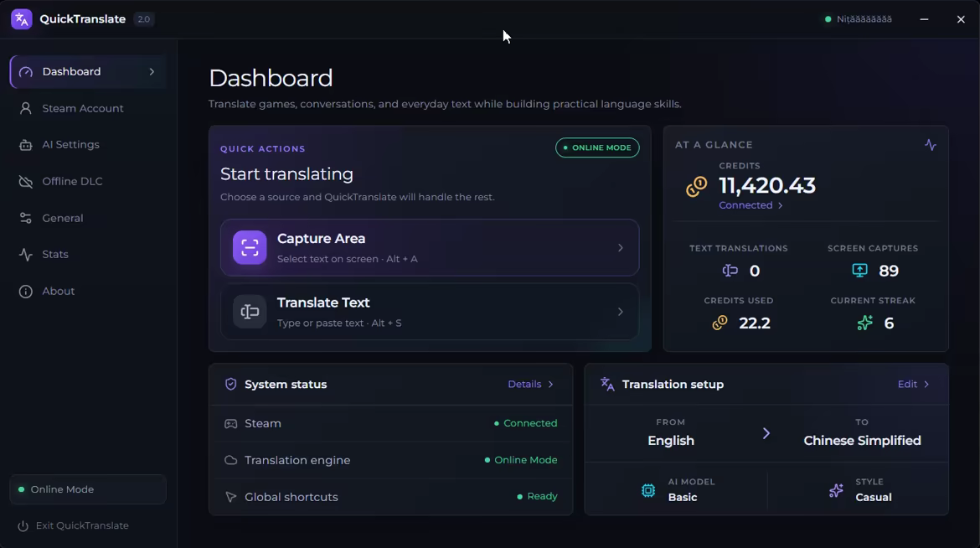The image size is (980, 548).
Task: Select the English source language
Action: click(671, 441)
